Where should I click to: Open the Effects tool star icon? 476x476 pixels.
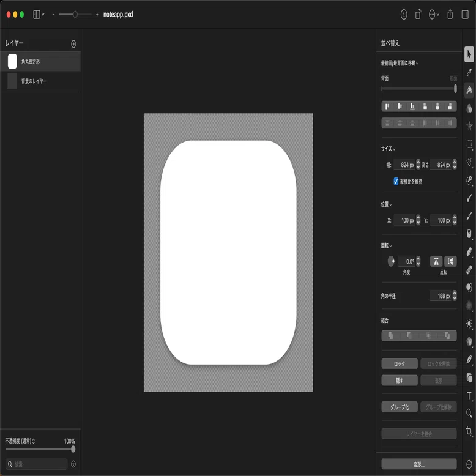tap(469, 125)
